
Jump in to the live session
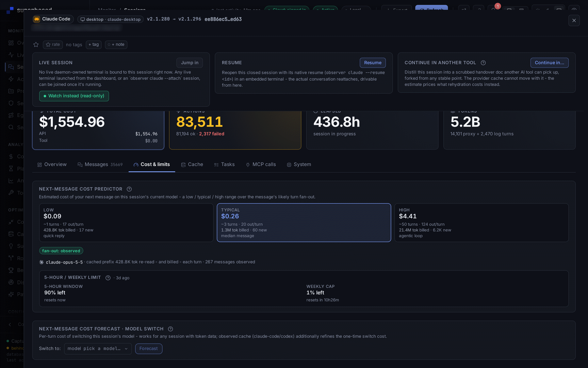(x=190, y=62)
